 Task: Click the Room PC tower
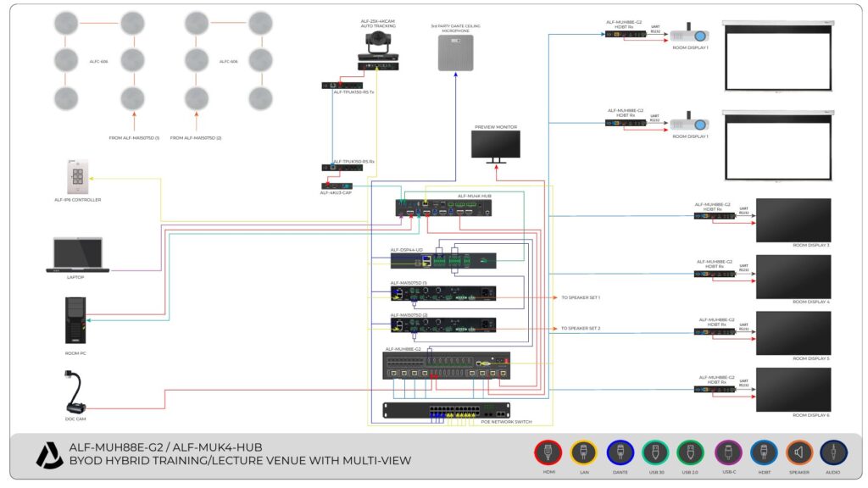click(75, 320)
